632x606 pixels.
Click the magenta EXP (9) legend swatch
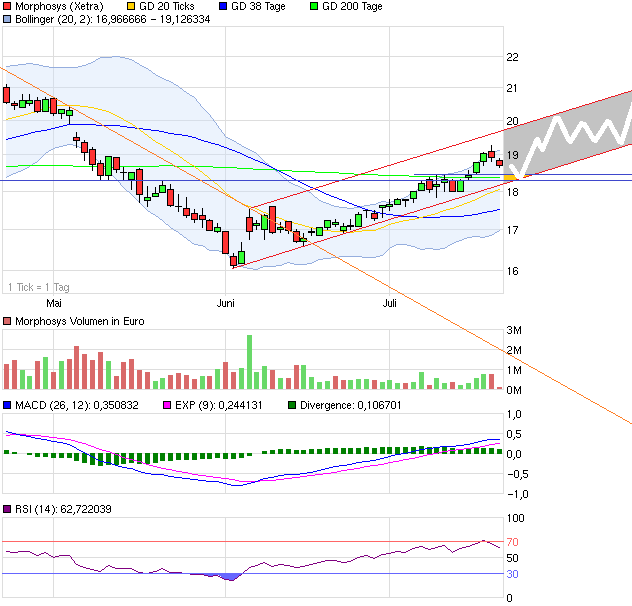click(x=167, y=405)
